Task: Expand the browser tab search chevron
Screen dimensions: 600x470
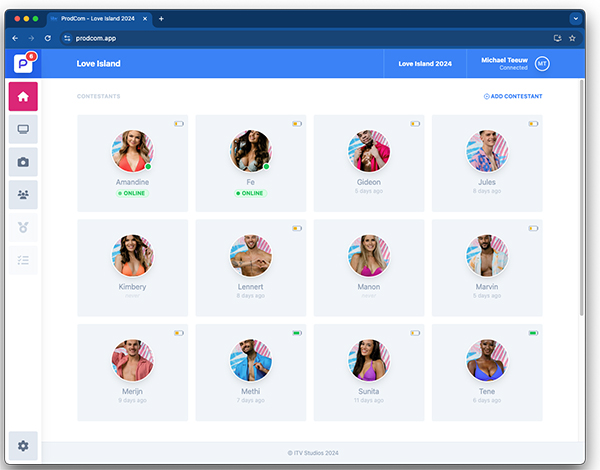Action: pos(575,18)
